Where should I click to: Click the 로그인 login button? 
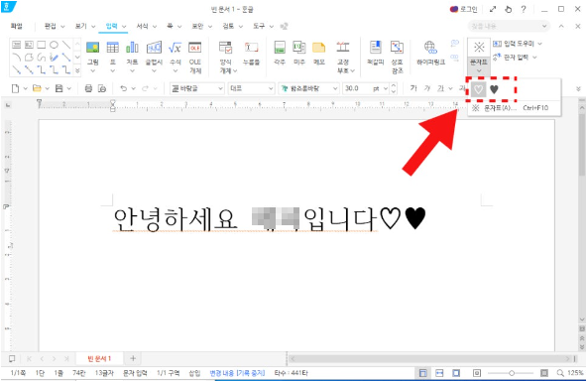(x=464, y=9)
